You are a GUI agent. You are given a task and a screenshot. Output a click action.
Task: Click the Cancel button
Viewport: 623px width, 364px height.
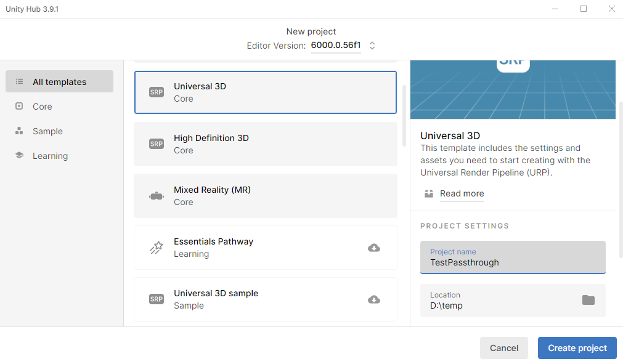tap(504, 348)
